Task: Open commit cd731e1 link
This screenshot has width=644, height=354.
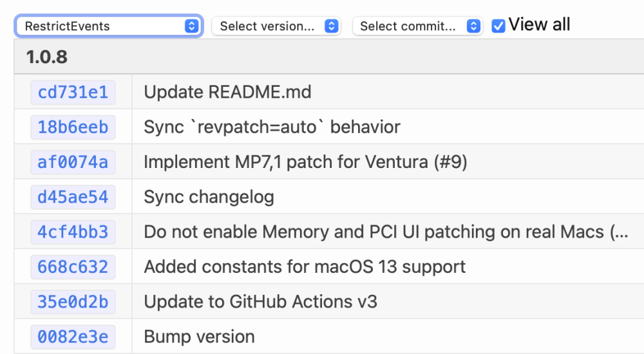Action: click(x=73, y=93)
